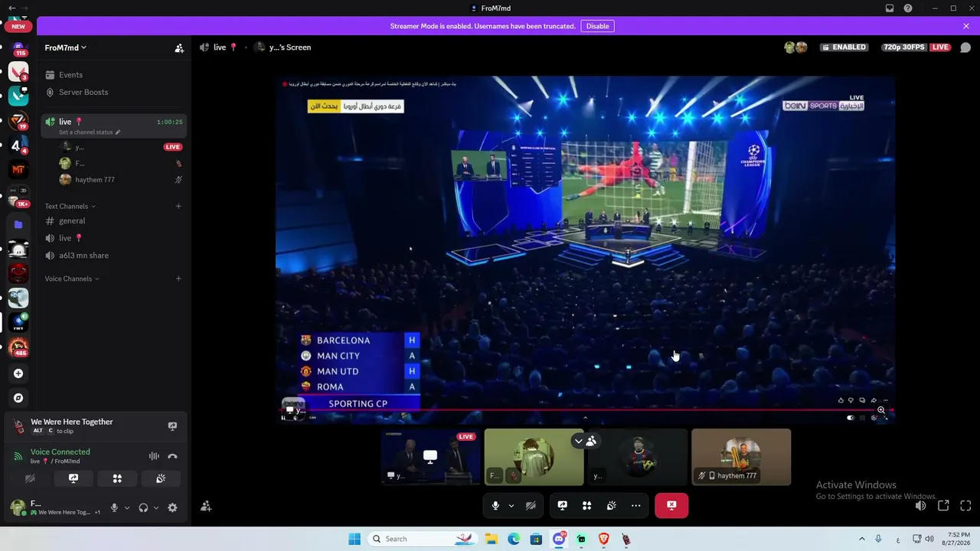Toggle camera in the call control bar
This screenshot has width=980, height=551.
(x=531, y=505)
